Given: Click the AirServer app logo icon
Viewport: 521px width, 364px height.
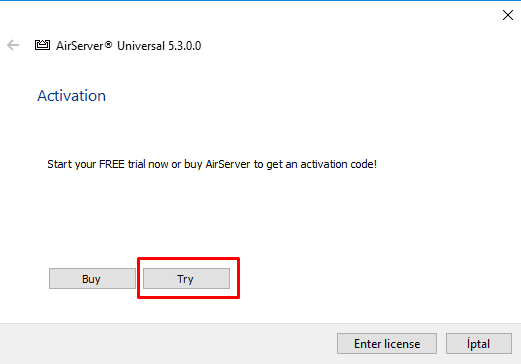Looking at the screenshot, I should (x=42, y=45).
